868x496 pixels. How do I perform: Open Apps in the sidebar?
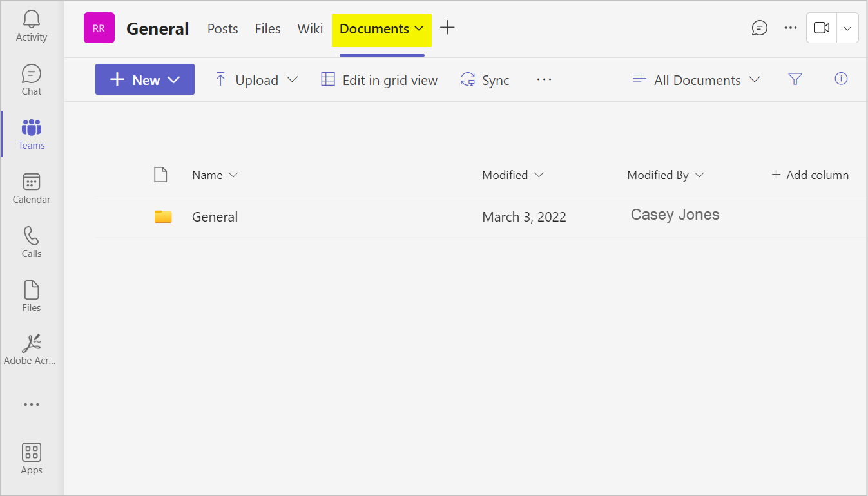coord(31,458)
